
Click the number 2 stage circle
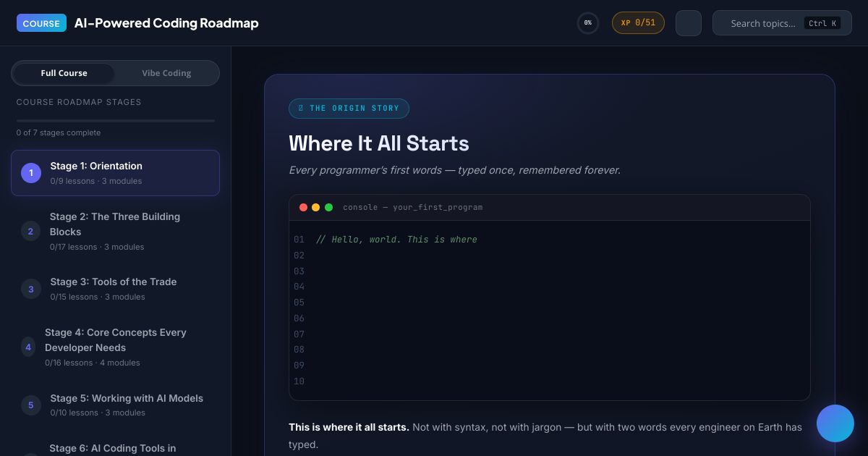[x=30, y=232]
